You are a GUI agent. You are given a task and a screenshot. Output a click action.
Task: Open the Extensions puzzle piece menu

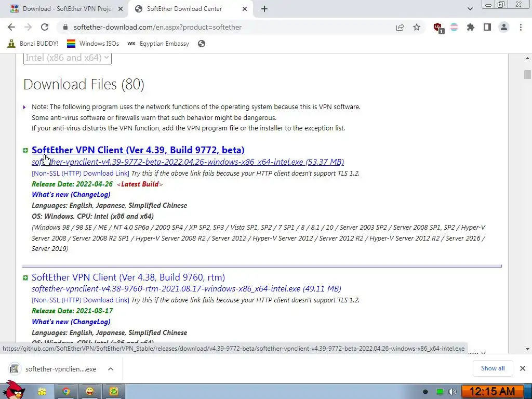[471, 27]
